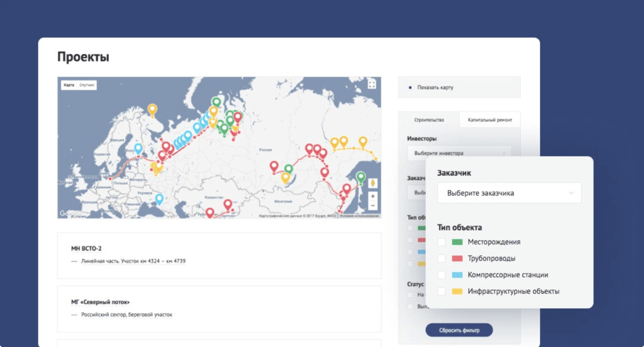Click the Инвесторы filter label

(x=422, y=138)
